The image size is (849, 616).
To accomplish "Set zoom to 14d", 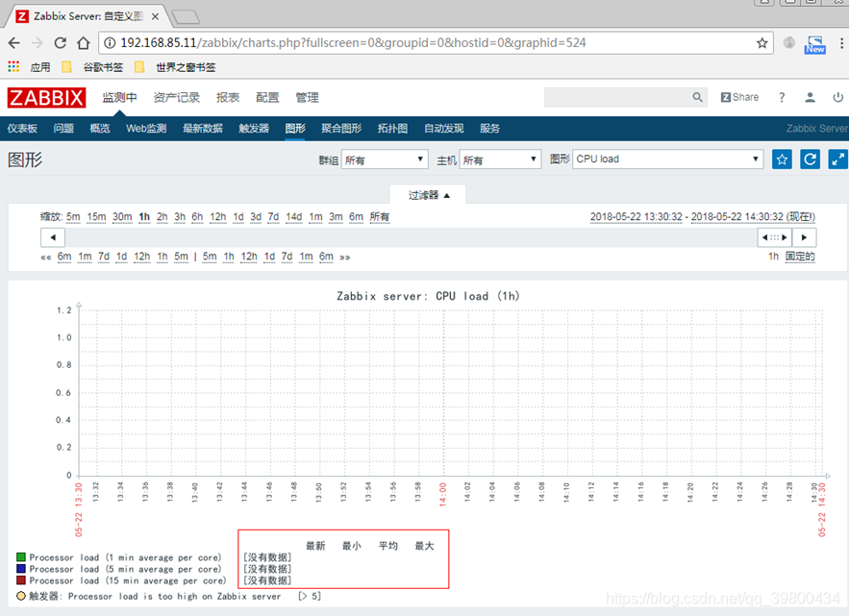I will click(294, 217).
